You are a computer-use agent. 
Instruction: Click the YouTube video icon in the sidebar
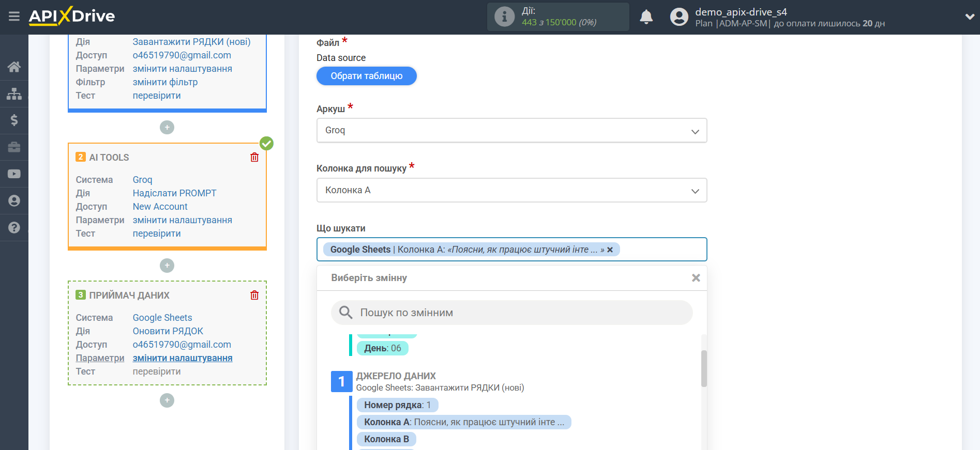(x=14, y=174)
